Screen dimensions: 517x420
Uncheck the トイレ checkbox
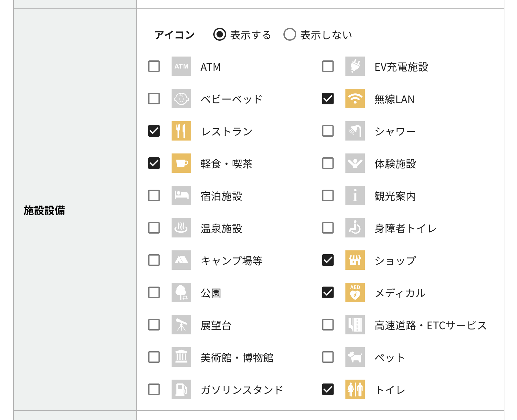[x=328, y=389]
